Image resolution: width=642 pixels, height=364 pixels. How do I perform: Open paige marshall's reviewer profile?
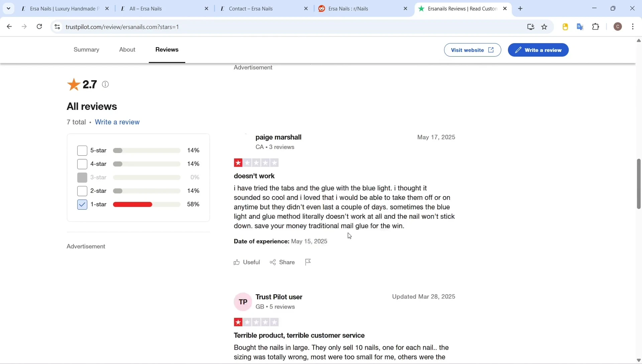(278, 137)
